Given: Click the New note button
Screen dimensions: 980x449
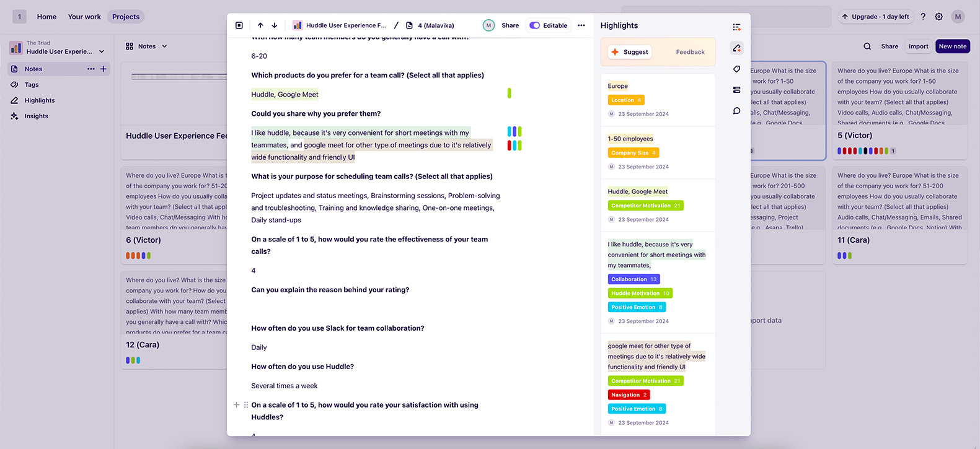Looking at the screenshot, I should [953, 46].
